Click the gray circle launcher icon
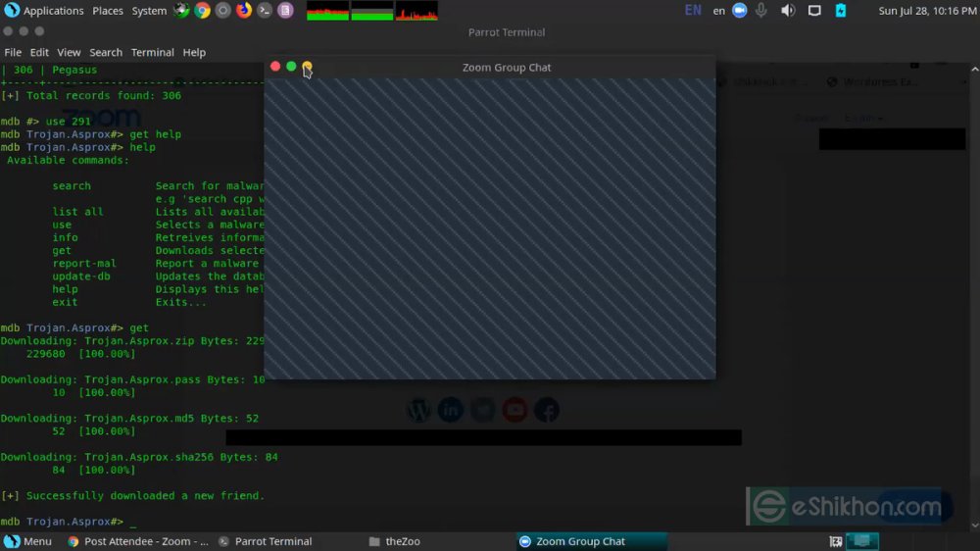Screen dimensions: 980x551 (223, 11)
